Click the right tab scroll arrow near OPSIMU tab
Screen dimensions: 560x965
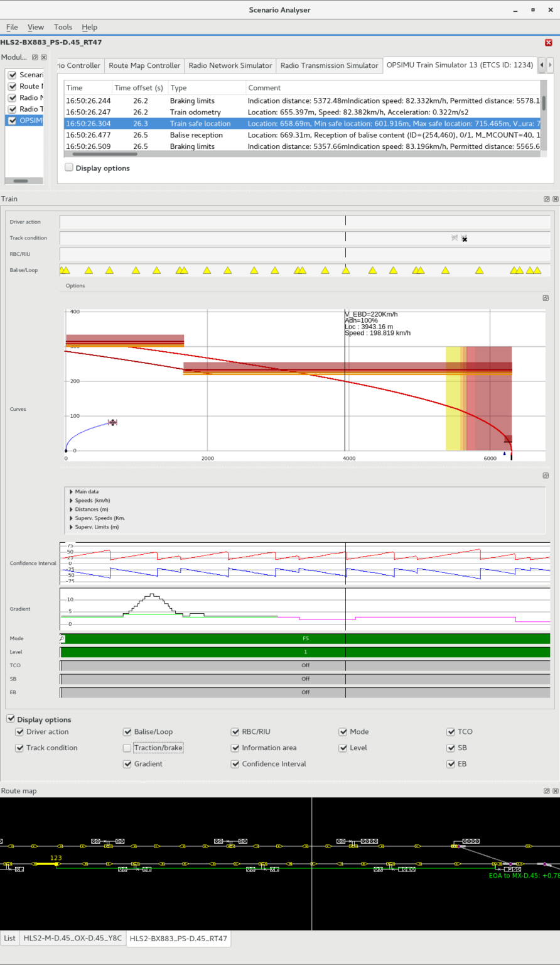(x=550, y=65)
